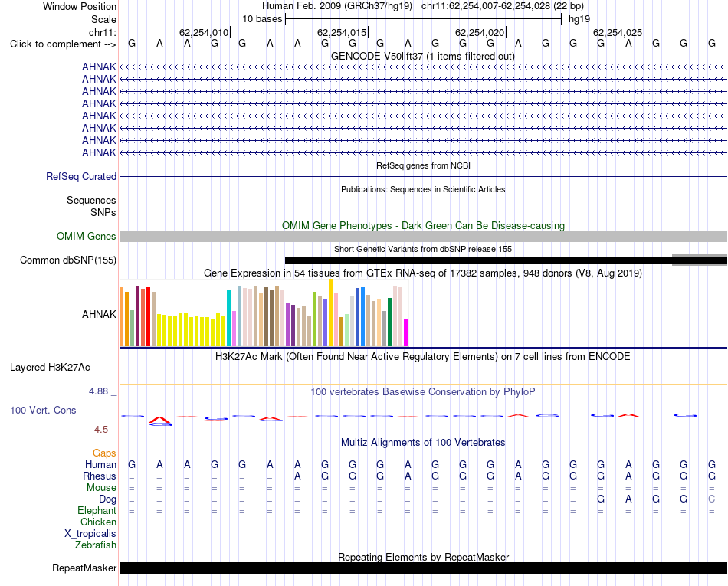Screen dimensions: 728x586
Task: Select the gray OMIM Genes bar
Action: click(x=424, y=236)
